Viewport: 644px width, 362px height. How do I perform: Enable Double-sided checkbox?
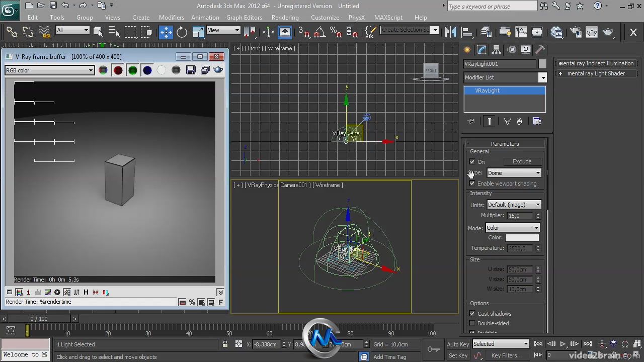click(472, 323)
